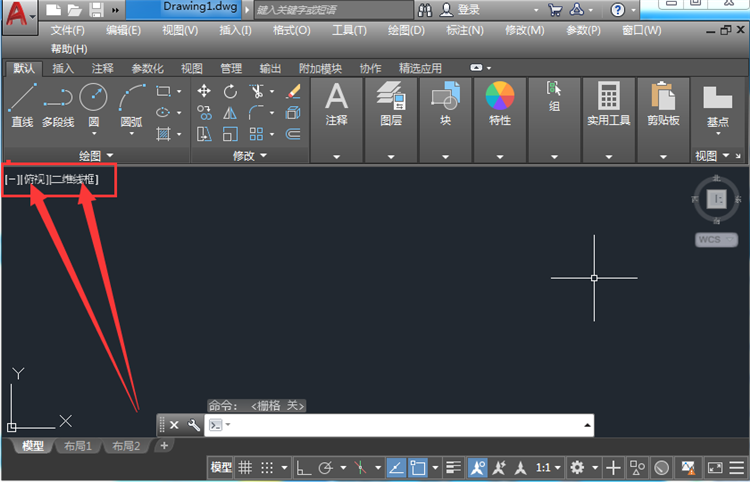Select the 直线 (Line) drawing tool

pos(22,105)
